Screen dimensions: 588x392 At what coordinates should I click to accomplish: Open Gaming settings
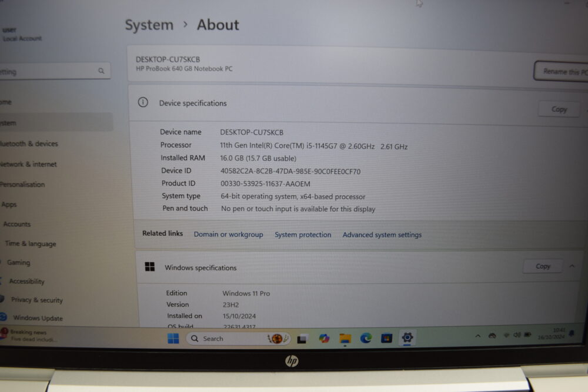pyautogui.click(x=18, y=262)
